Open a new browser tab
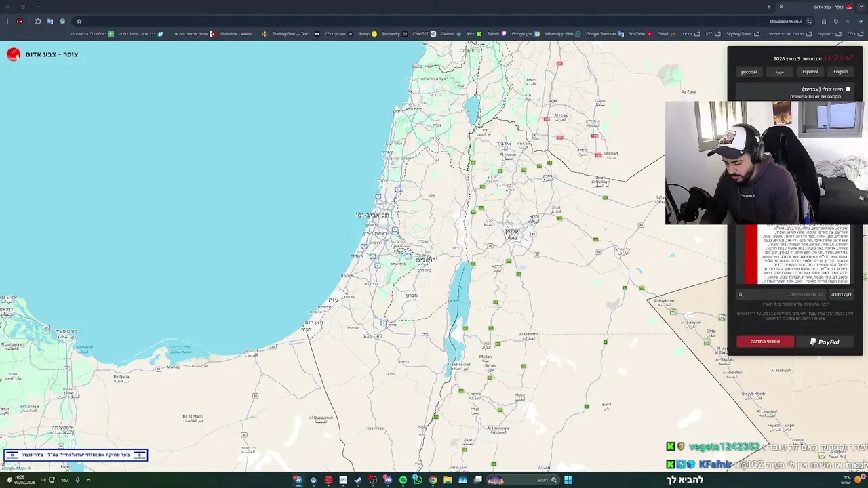 tap(768, 7)
